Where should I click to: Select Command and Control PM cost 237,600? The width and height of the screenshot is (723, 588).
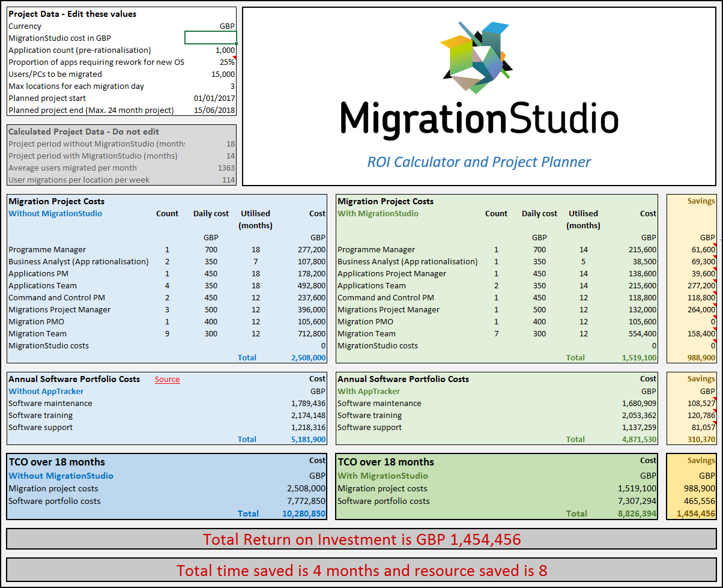(312, 298)
